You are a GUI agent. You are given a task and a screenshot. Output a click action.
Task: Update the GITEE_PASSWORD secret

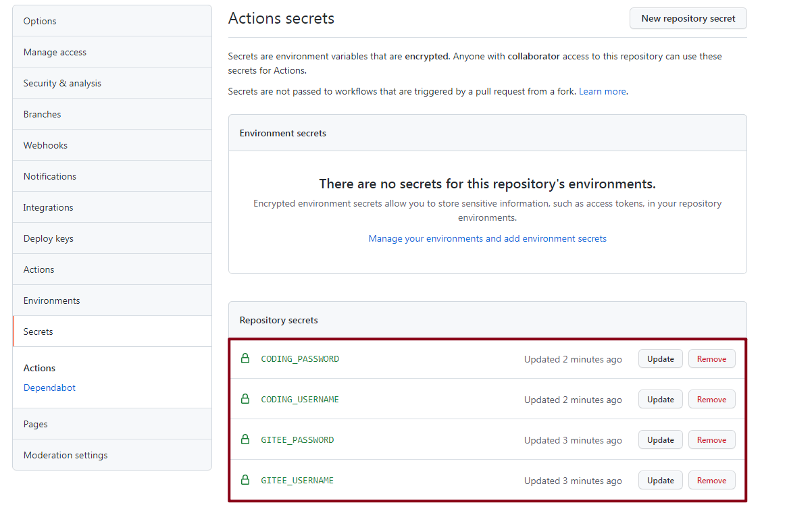[x=660, y=440]
